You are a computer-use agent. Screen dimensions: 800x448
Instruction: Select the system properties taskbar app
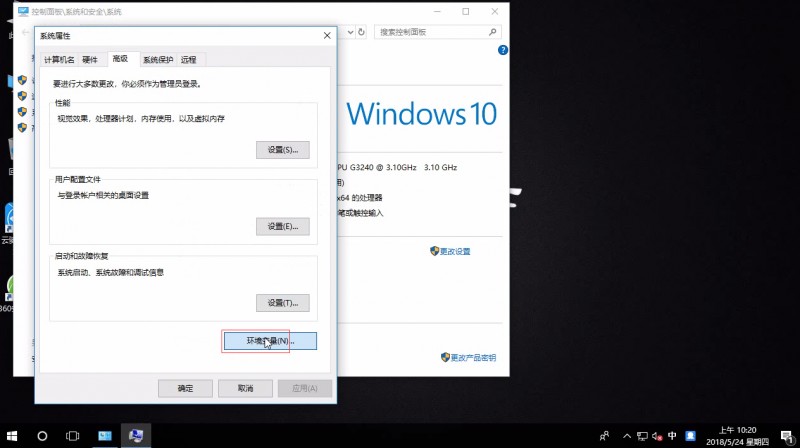[136, 436]
